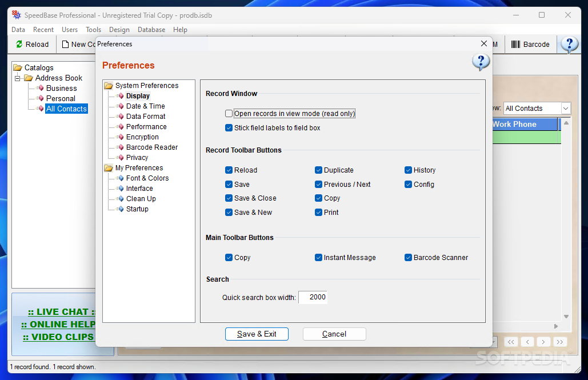Click Cancel in Preferences dialog
This screenshot has height=380, width=588.
[x=334, y=334]
